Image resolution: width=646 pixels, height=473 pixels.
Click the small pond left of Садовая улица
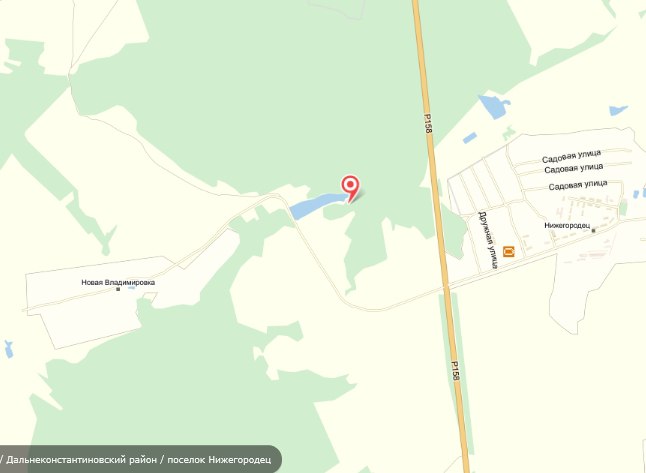469,138
